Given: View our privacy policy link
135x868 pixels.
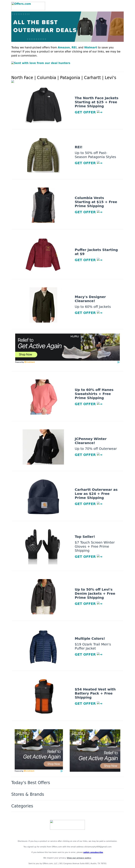Looking at the screenshot, I should click(x=79, y=858).
